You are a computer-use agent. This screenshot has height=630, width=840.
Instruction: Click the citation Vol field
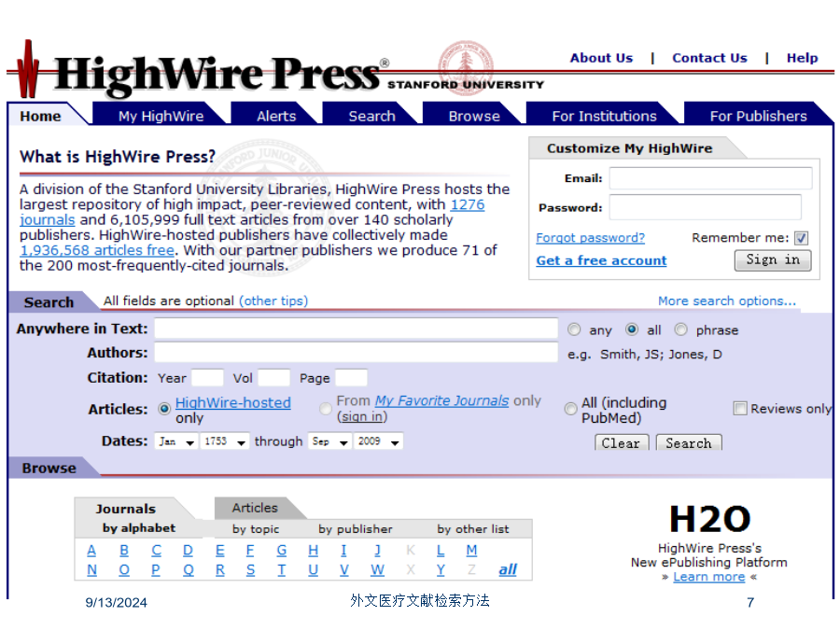coord(273,378)
